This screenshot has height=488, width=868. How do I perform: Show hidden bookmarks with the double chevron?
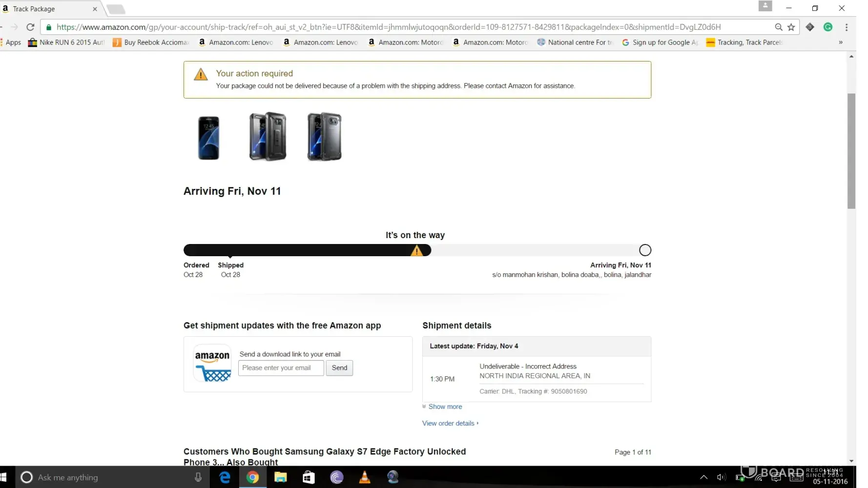click(841, 42)
